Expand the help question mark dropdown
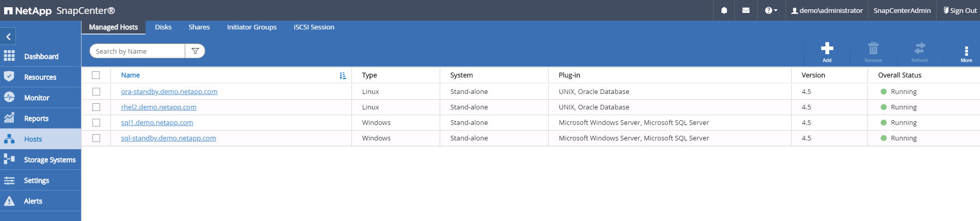 (770, 10)
